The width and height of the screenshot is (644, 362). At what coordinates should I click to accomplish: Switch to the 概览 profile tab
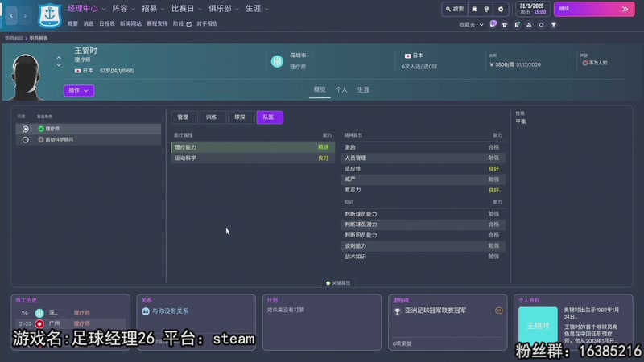coord(320,90)
